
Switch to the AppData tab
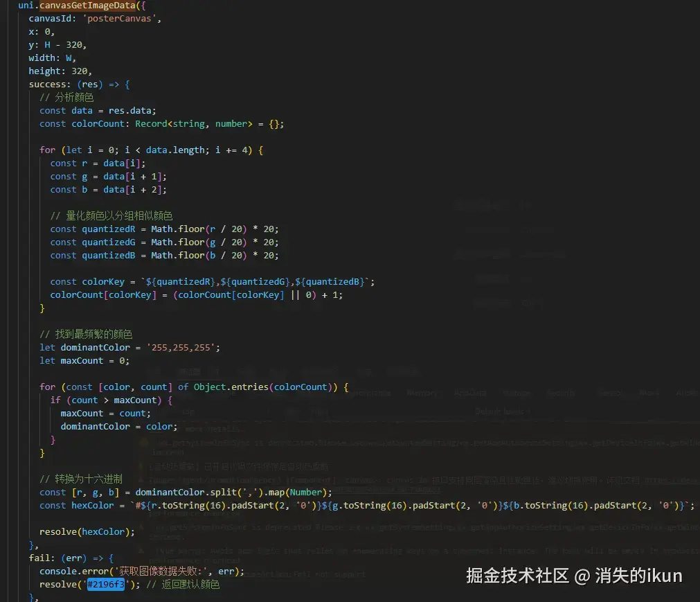coord(470,393)
